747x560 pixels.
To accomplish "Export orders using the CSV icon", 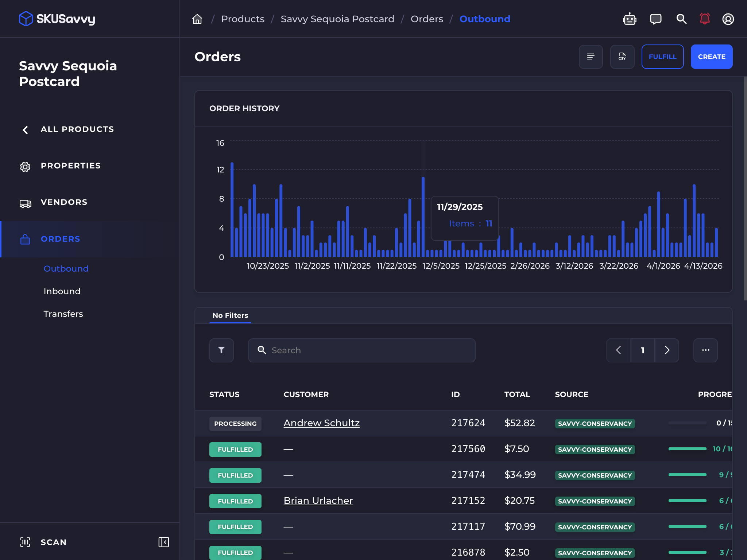I will click(x=622, y=57).
